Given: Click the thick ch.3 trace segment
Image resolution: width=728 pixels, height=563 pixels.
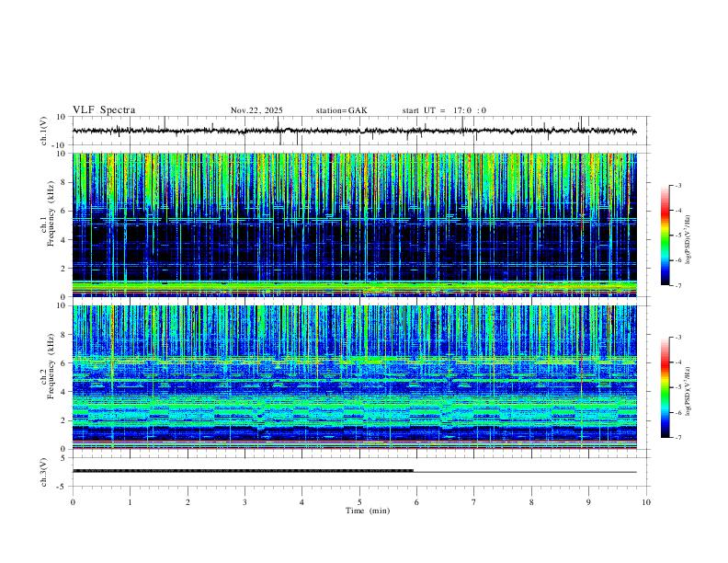Looking at the screenshot, I should (243, 471).
